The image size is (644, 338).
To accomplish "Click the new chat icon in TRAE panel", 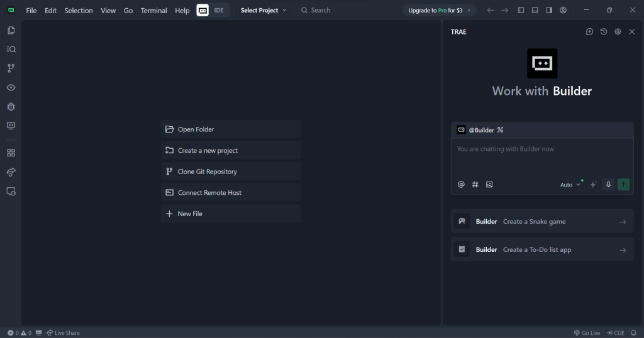I will click(589, 31).
